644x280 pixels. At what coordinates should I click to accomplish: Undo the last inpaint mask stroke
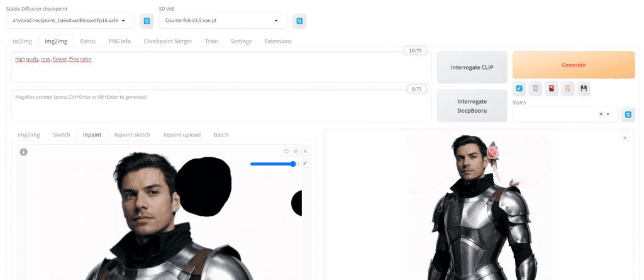[x=287, y=151]
